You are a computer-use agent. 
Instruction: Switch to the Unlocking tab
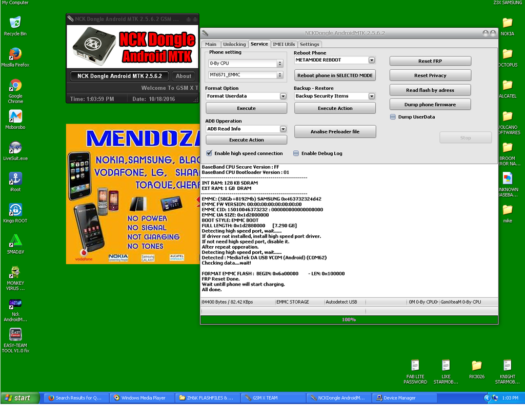(234, 44)
